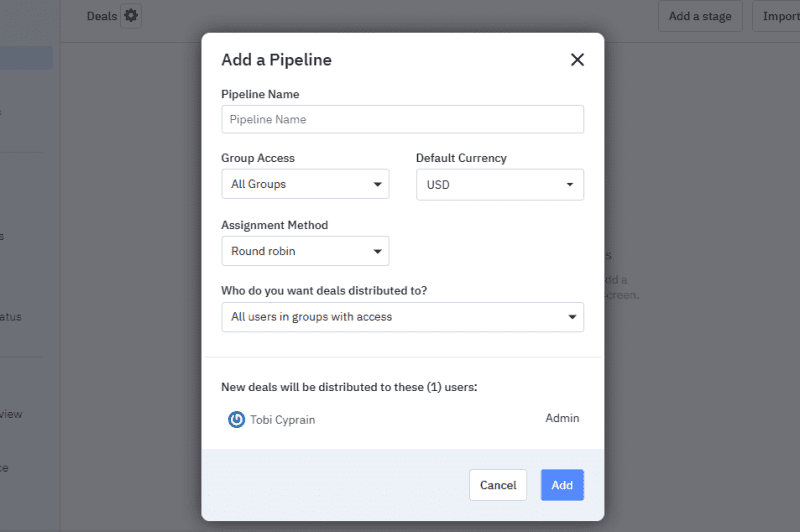Open the Deals settings gear icon
800x532 pixels.
131,16
